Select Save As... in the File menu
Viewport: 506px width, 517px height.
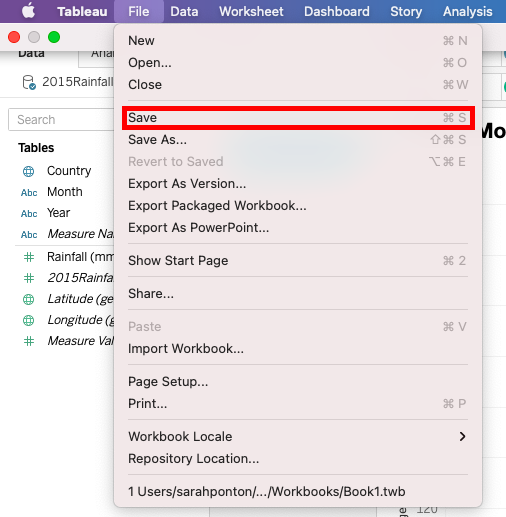point(298,140)
